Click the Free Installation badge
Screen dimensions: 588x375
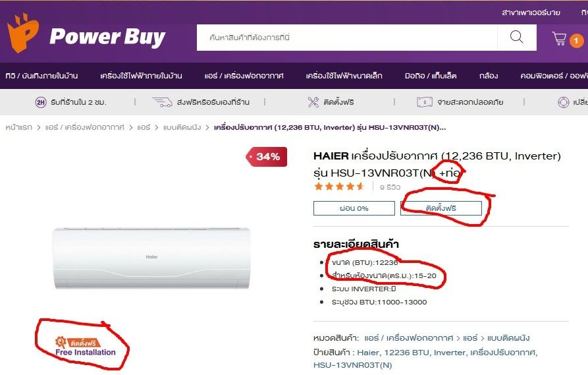[x=86, y=347]
